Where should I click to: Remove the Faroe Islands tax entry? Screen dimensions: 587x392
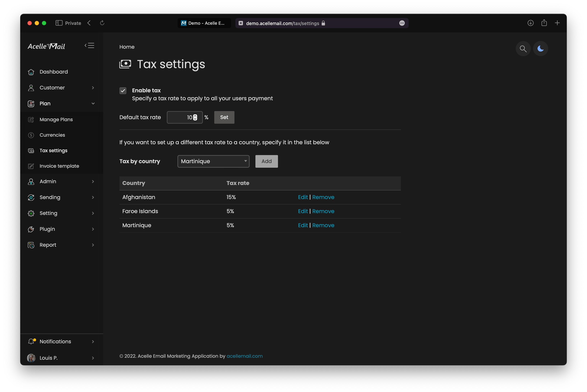323,211
